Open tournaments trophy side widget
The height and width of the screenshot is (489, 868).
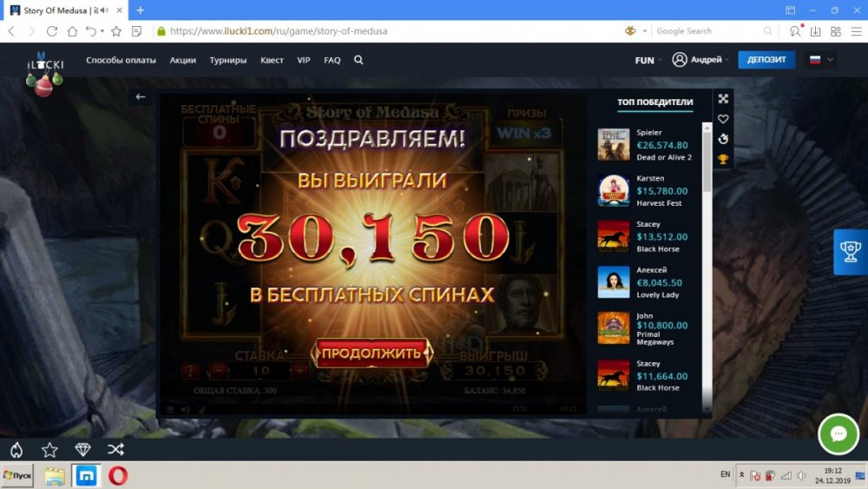coord(851,252)
